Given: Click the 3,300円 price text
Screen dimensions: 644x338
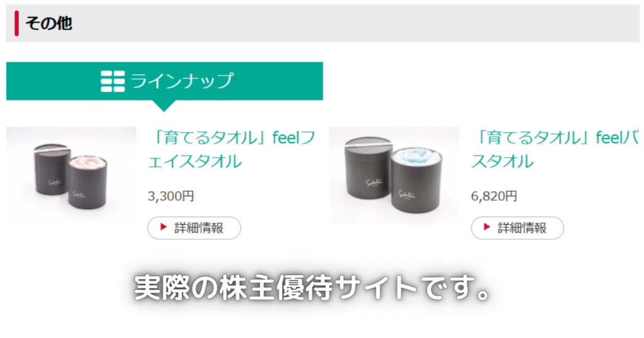Looking at the screenshot, I should [x=171, y=196].
